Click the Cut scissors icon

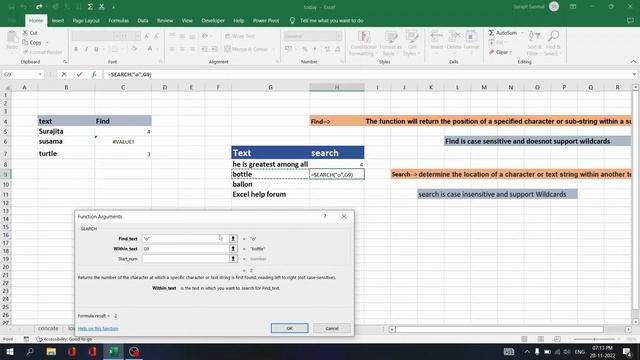pos(25,33)
